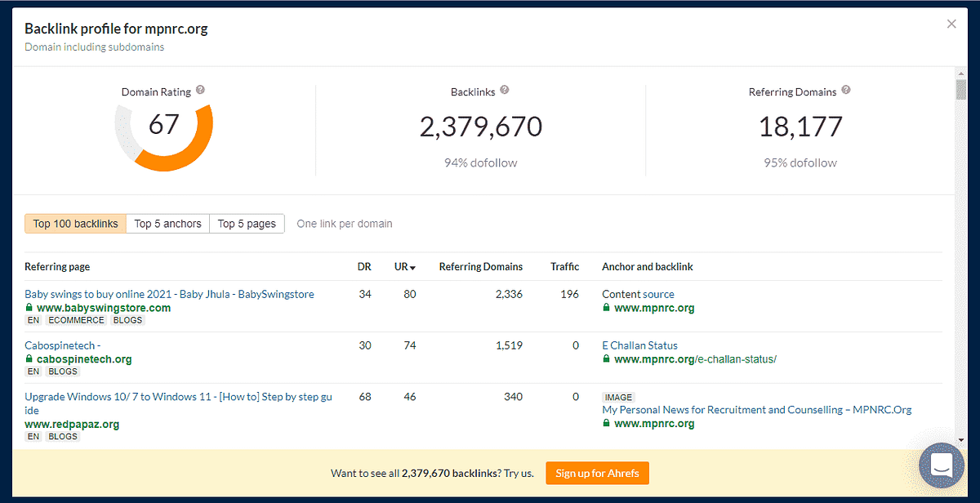The image size is (980, 503).
Task: Open Domain Rating help tooltip icon
Action: pyautogui.click(x=200, y=91)
